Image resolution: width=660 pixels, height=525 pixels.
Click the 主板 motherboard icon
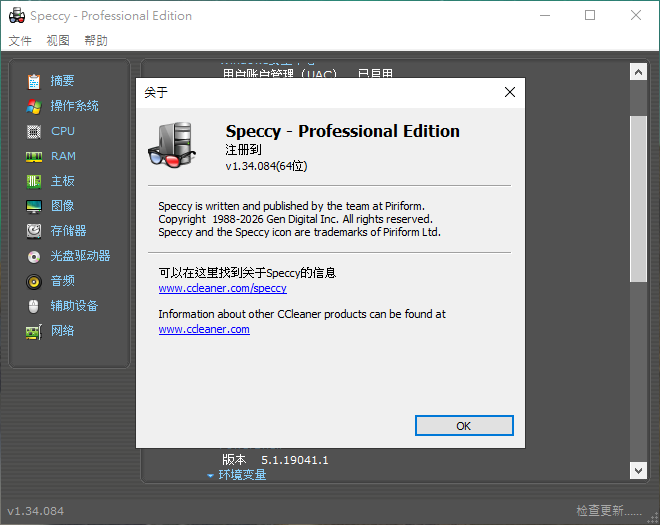click(34, 181)
